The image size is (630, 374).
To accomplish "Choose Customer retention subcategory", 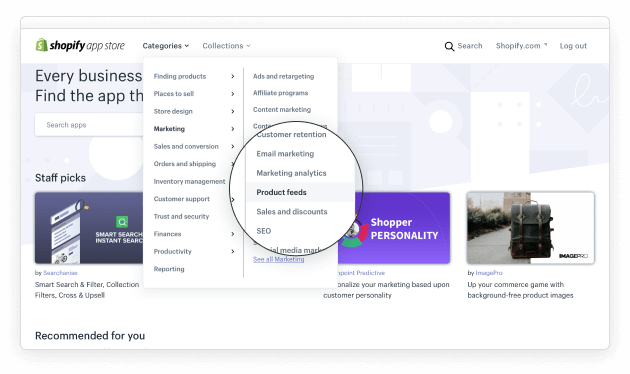I will pos(291,135).
